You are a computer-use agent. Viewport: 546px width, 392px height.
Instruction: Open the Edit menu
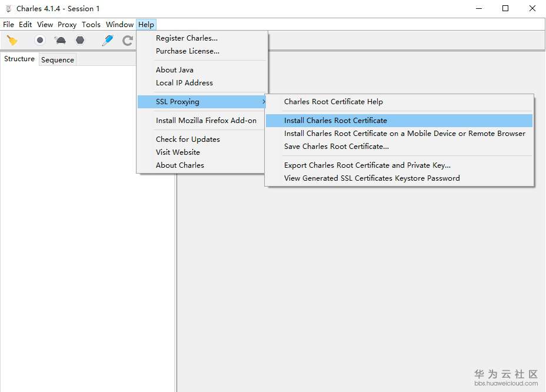point(25,24)
